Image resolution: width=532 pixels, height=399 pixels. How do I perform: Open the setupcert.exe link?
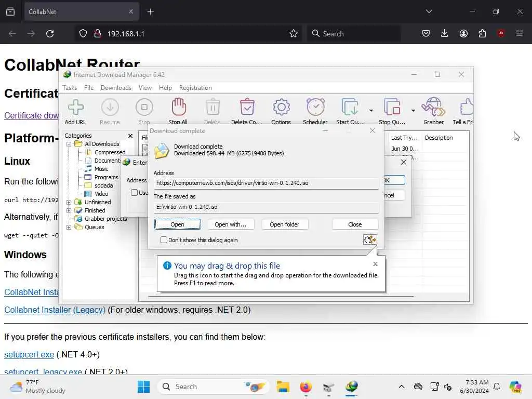(x=29, y=354)
